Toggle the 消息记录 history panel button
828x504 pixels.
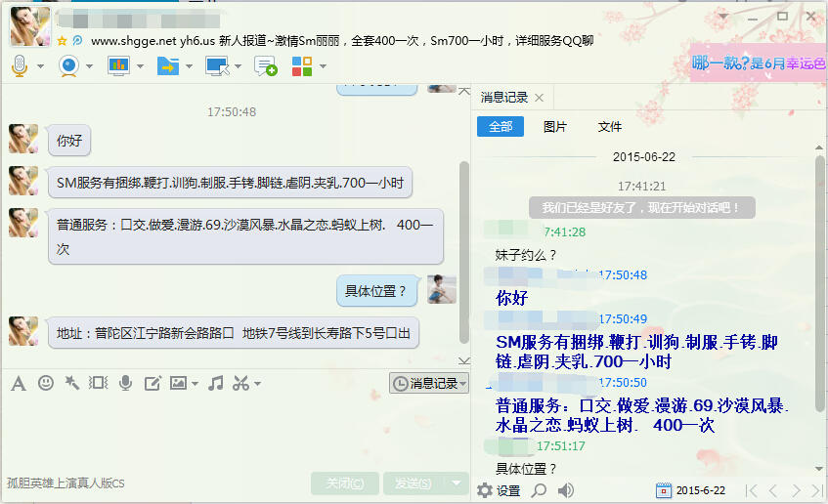click(x=429, y=384)
